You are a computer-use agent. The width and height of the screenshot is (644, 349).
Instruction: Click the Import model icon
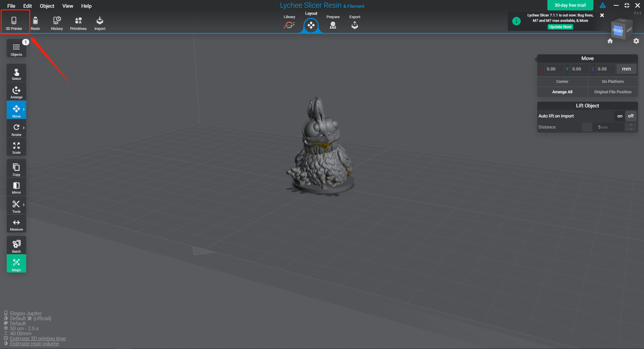(100, 23)
